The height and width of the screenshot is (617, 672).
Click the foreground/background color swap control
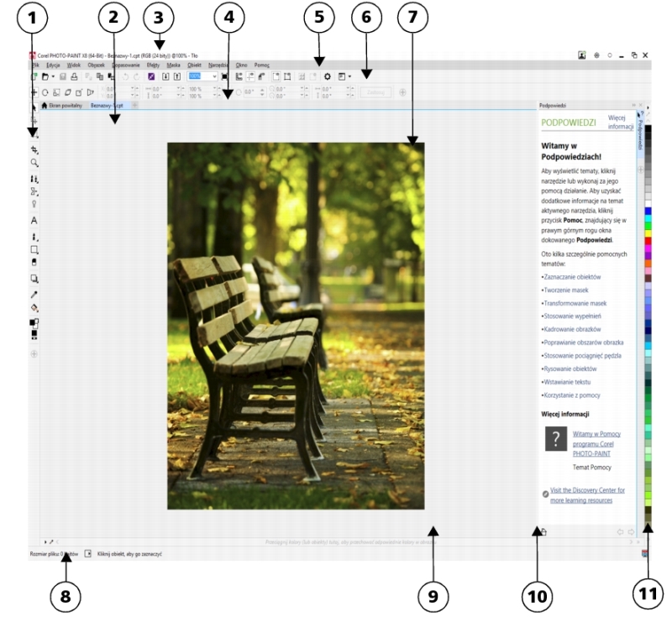[37, 322]
